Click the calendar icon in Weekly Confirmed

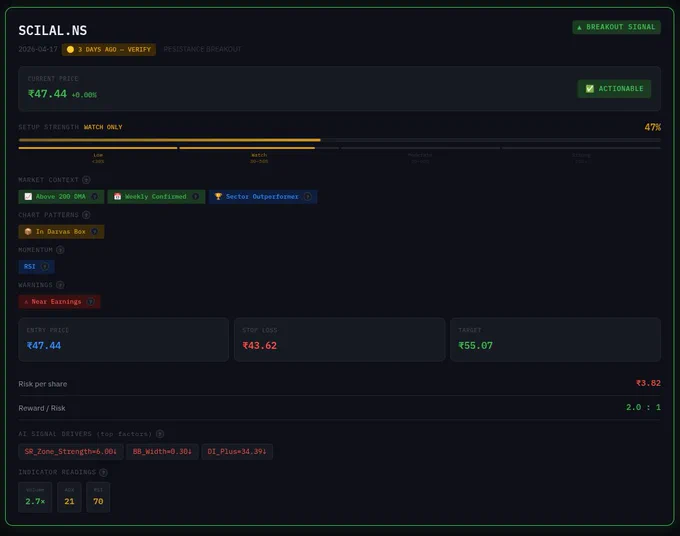[x=118, y=196]
